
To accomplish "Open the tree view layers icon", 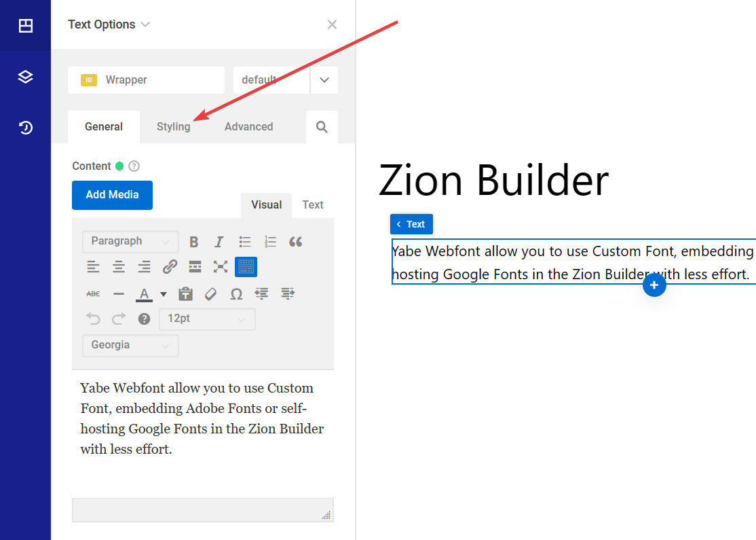I will point(26,77).
